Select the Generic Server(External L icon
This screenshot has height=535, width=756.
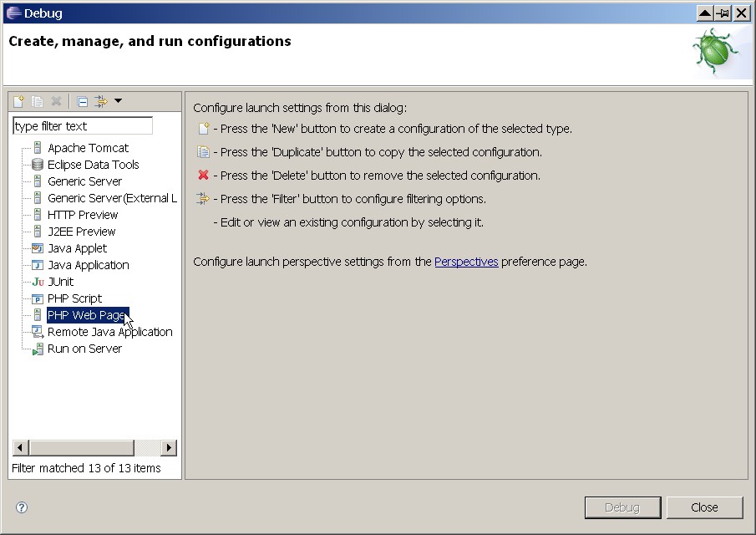38,198
